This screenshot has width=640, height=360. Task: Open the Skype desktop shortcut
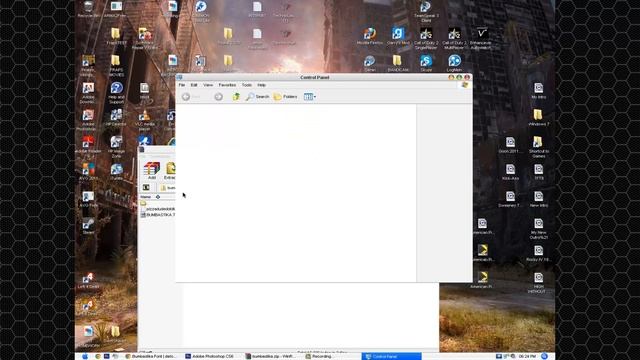426,63
